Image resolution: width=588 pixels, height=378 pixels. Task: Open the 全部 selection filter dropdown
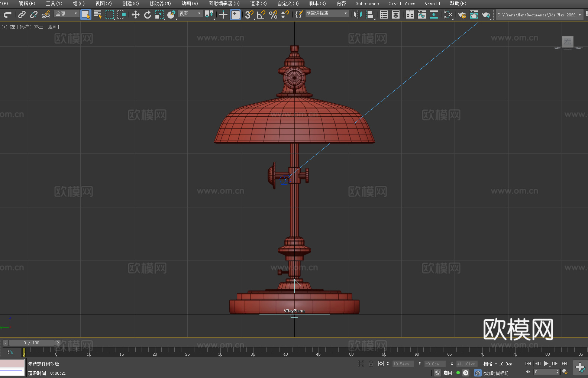(x=67, y=13)
